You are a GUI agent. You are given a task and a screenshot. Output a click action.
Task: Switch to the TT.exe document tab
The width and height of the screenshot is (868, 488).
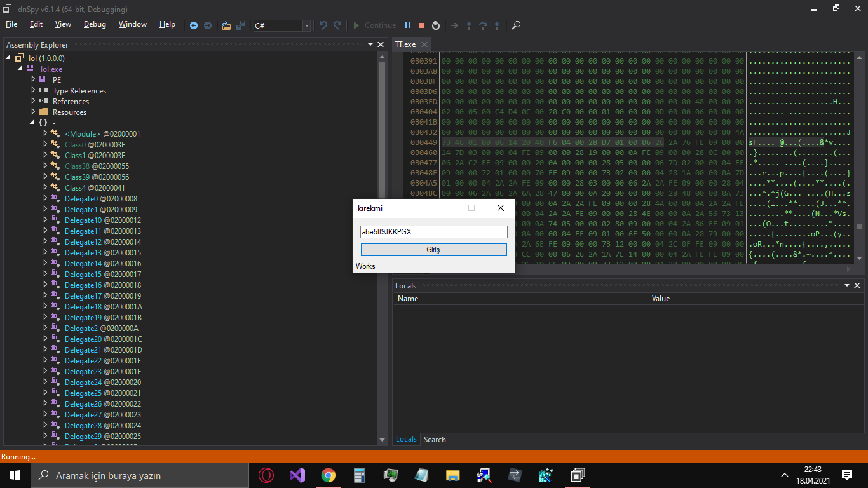405,44
